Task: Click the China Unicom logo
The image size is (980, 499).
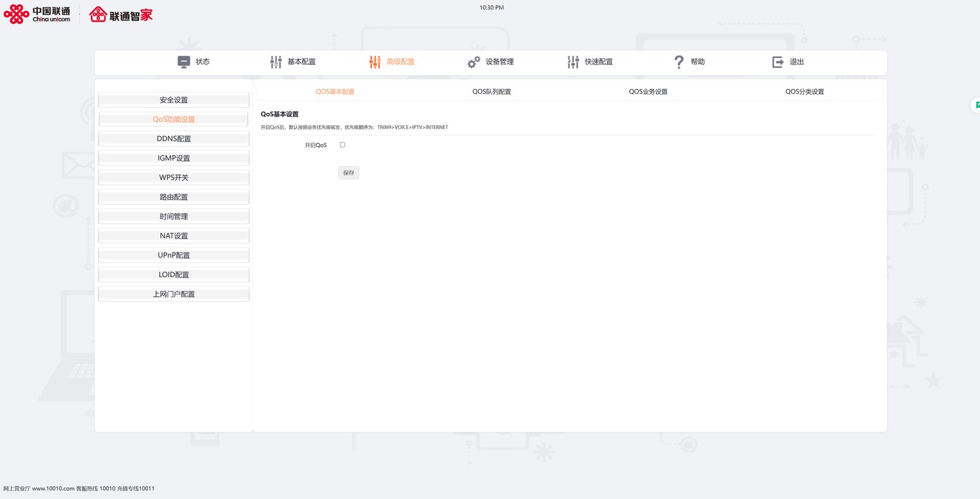Action: tap(37, 14)
